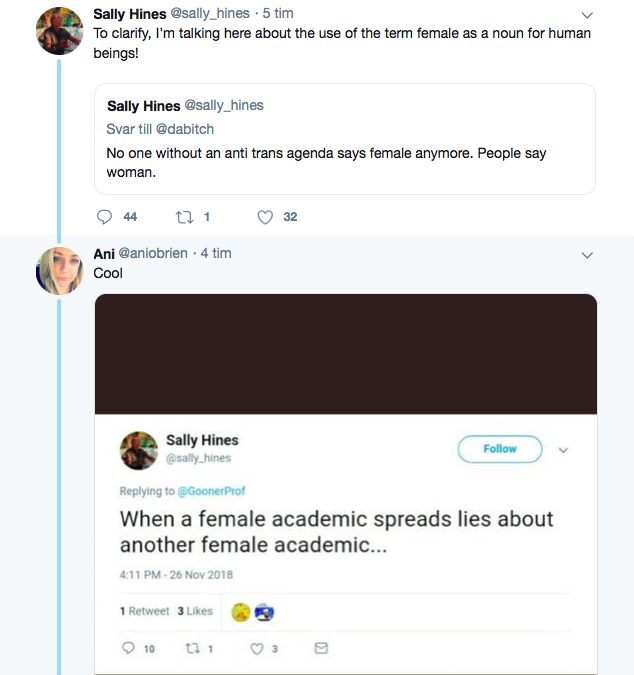Click the 3 Likes count

(195, 611)
